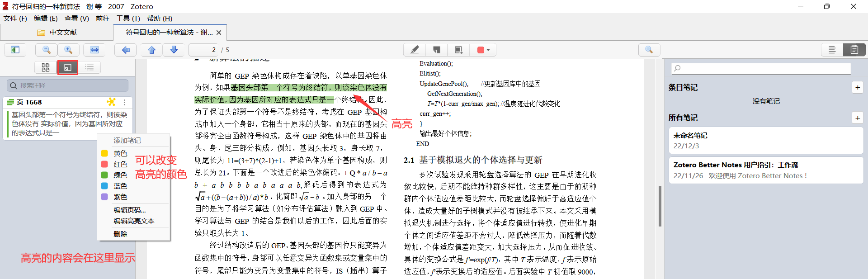This screenshot has width=868, height=279.
Task: Open the 编辑 (E) menu
Action: (x=46, y=19)
